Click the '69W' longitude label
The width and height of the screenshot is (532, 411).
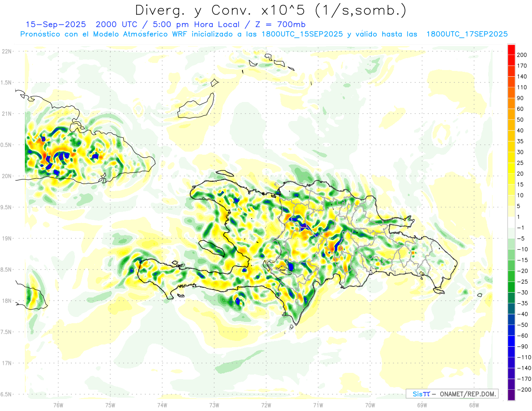point(422,405)
